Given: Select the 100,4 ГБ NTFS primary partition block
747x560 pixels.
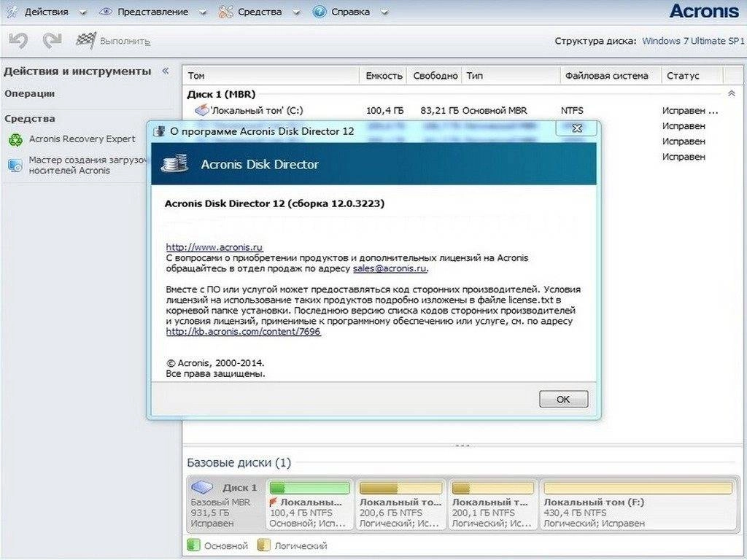Looking at the screenshot, I should (309, 505).
